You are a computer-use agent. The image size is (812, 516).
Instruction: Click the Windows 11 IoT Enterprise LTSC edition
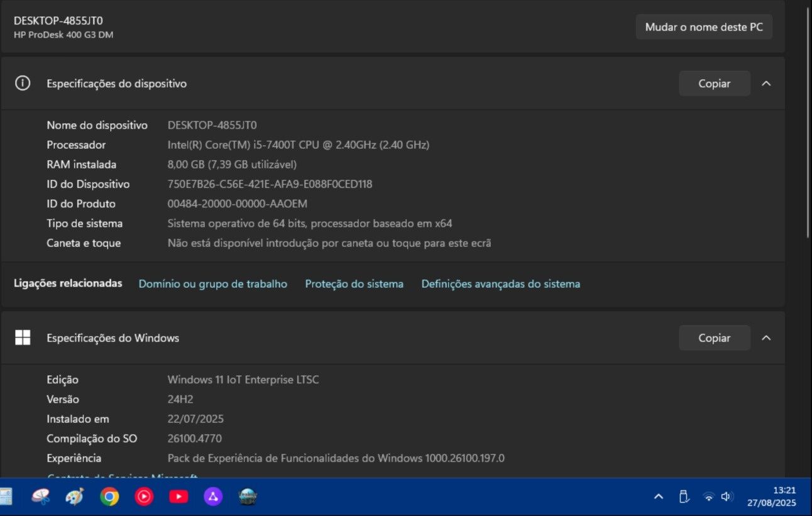(x=243, y=380)
